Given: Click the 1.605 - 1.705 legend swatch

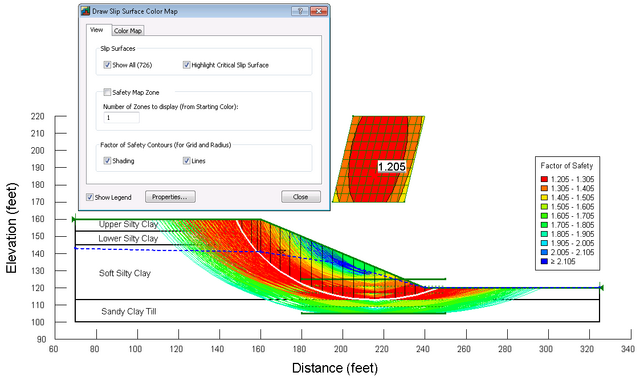Looking at the screenshot, I should tap(544, 216).
